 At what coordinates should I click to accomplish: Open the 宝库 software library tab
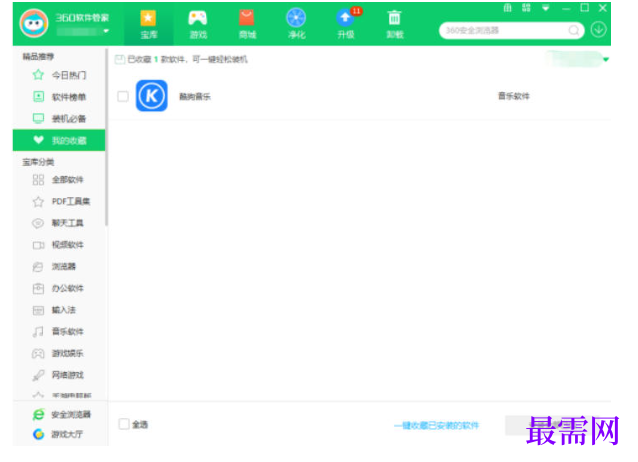coord(149,24)
